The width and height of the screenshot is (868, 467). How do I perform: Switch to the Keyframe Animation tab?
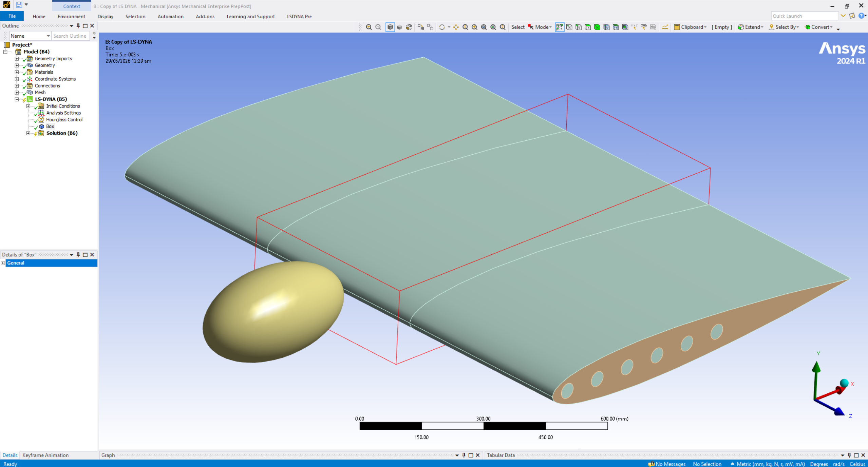[x=45, y=455]
